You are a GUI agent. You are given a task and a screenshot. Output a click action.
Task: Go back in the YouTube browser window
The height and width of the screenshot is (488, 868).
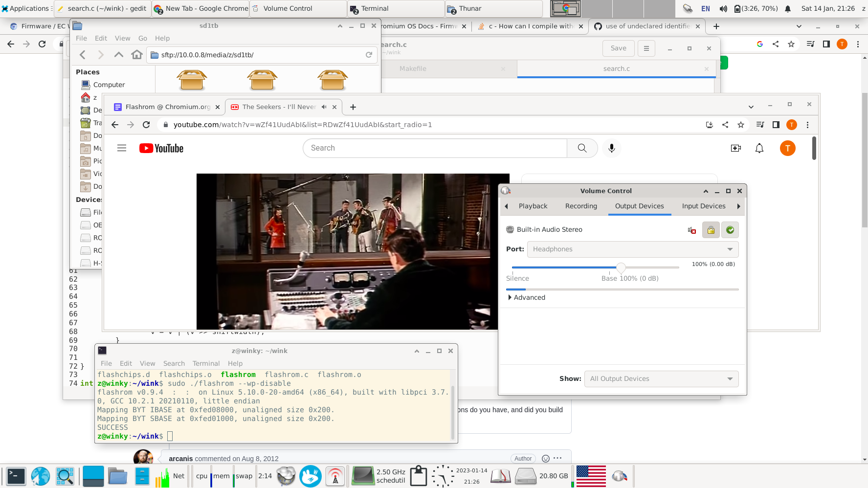(x=115, y=125)
